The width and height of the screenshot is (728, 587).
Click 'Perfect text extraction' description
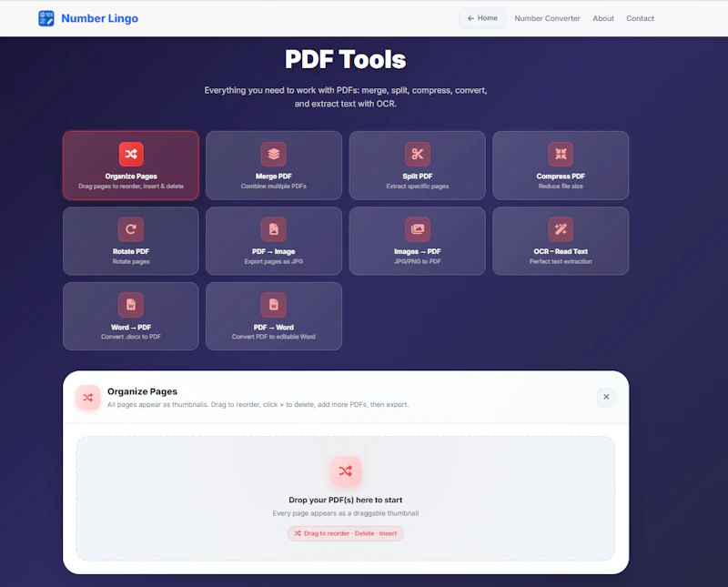click(561, 261)
